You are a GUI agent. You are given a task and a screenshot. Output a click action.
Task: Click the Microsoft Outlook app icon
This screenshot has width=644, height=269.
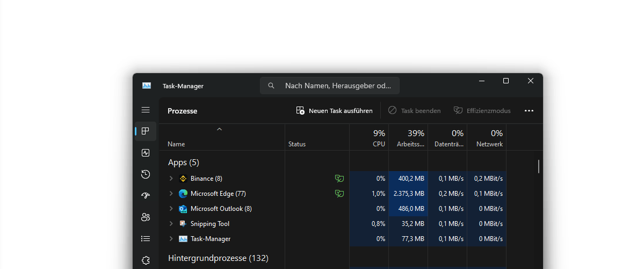point(183,209)
